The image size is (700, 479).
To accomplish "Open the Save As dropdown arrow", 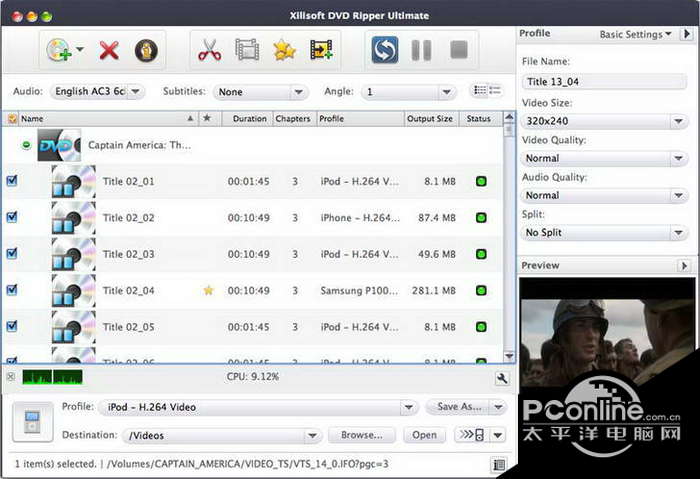I will point(498,407).
